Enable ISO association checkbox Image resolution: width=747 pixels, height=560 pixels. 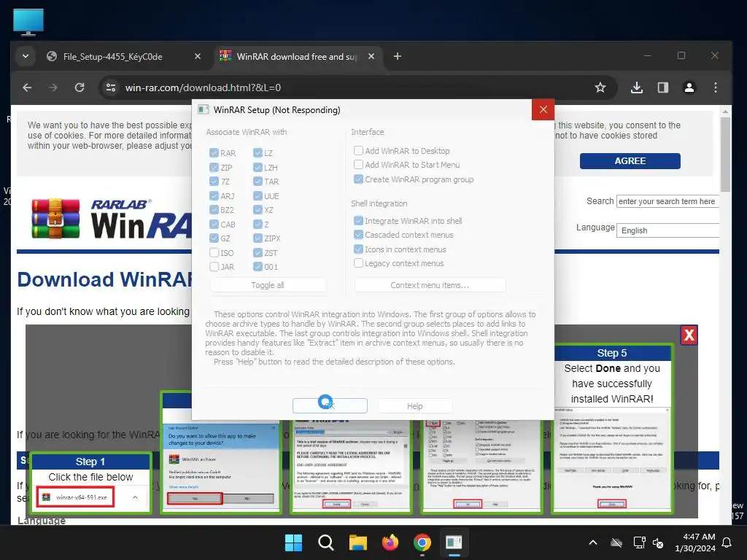(x=214, y=252)
